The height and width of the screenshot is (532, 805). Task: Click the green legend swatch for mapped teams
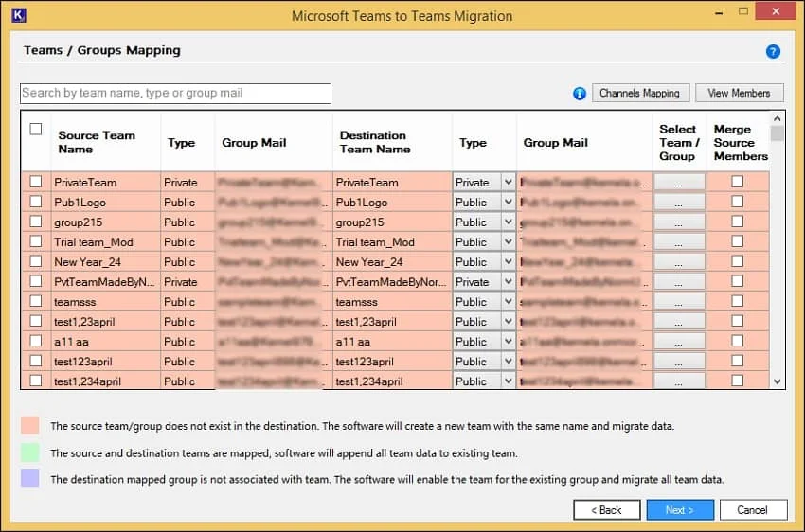click(30, 452)
